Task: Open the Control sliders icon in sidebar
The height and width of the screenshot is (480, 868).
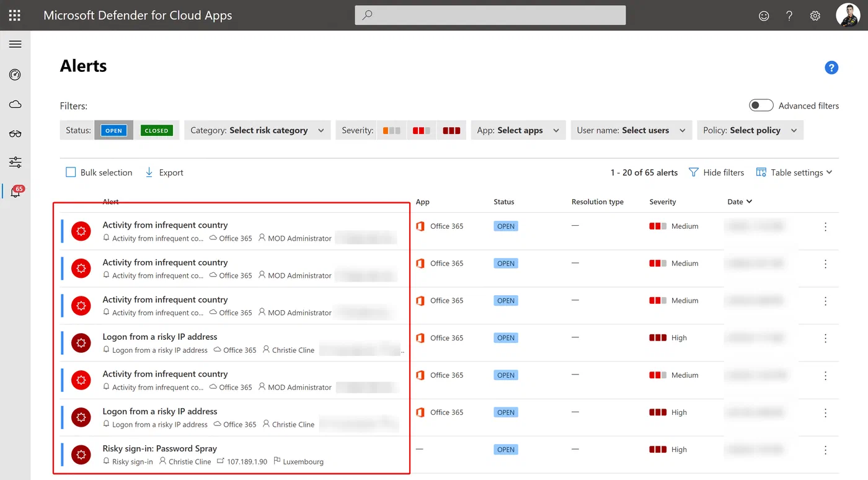Action: click(x=15, y=162)
